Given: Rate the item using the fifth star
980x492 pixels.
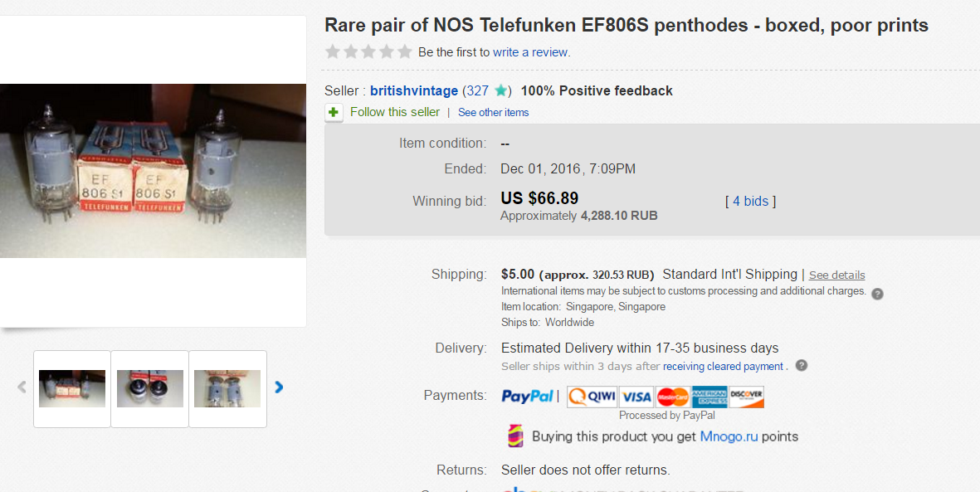Looking at the screenshot, I should [x=405, y=51].
